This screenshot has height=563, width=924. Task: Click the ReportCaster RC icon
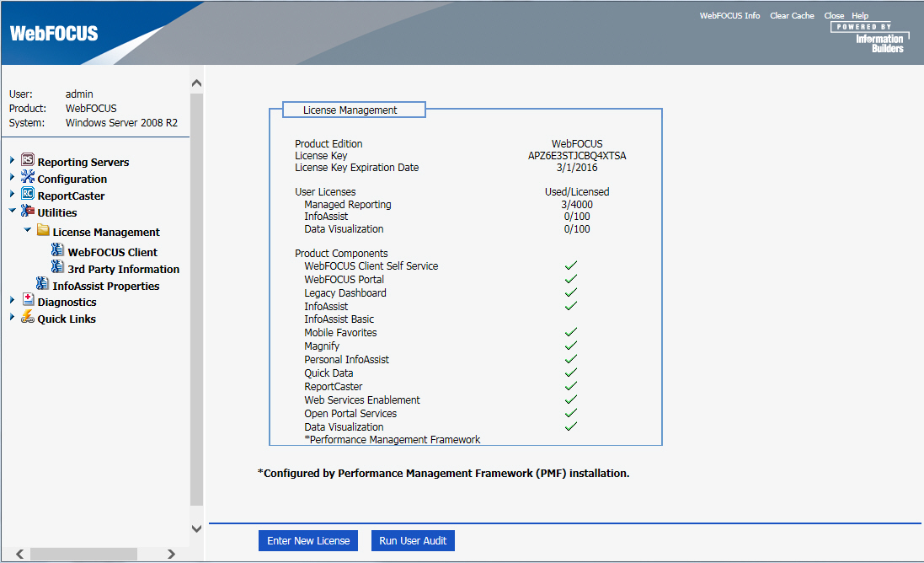[28, 193]
